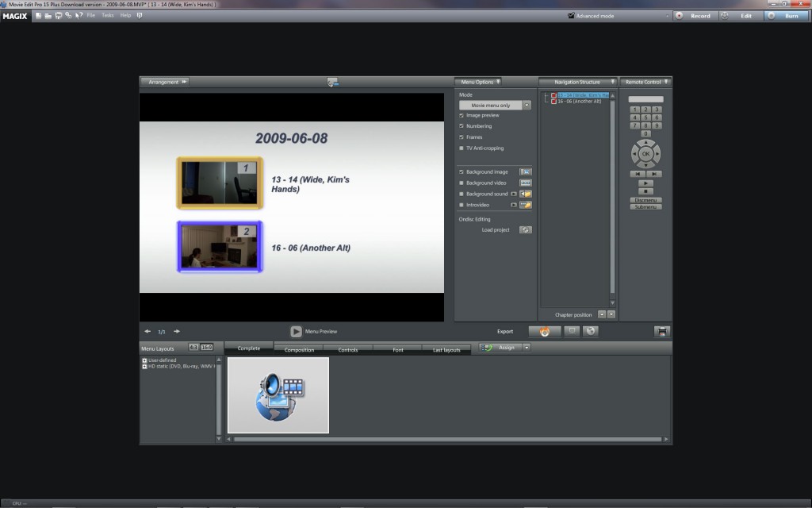Image resolution: width=812 pixels, height=508 pixels.
Task: Preview background sound with play icon
Action: pos(514,194)
